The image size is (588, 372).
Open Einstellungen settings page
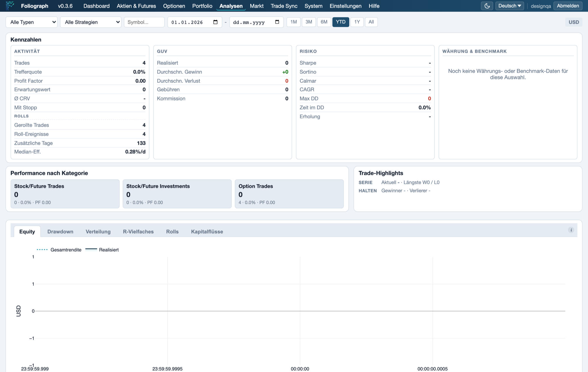pos(345,6)
